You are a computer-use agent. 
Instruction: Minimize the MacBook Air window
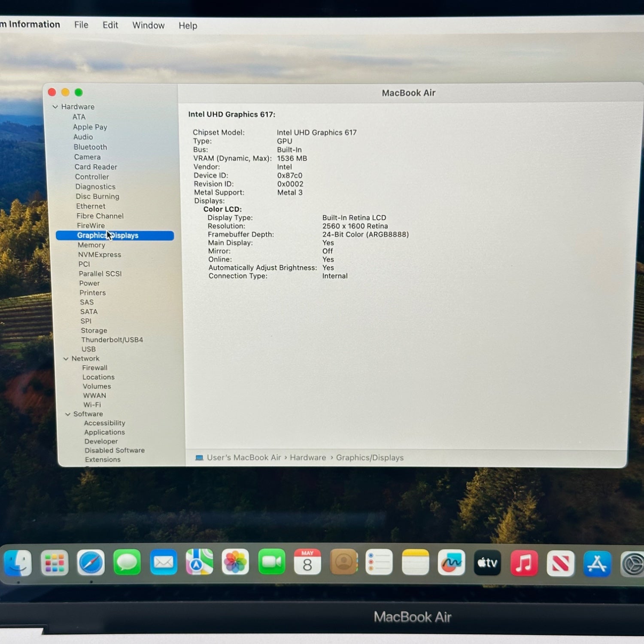tap(65, 92)
